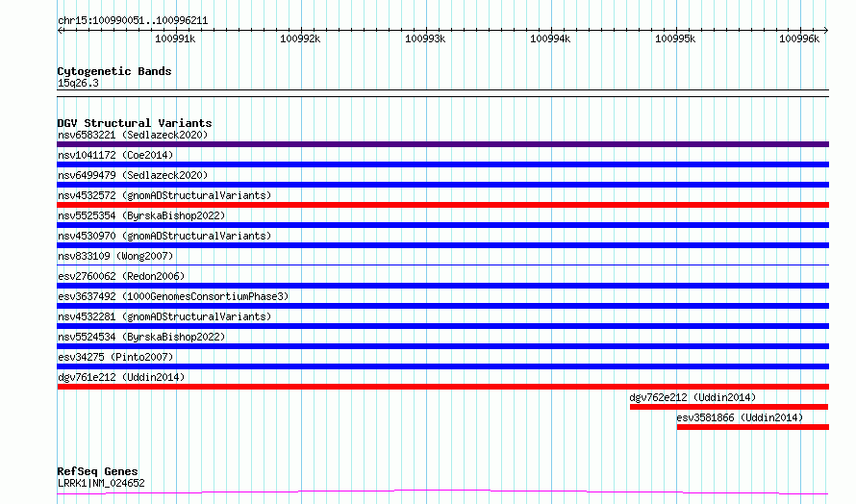Image resolution: width=856 pixels, height=504 pixels.
Task: Click the blue bar under nsv4532281
Action: 442,326
